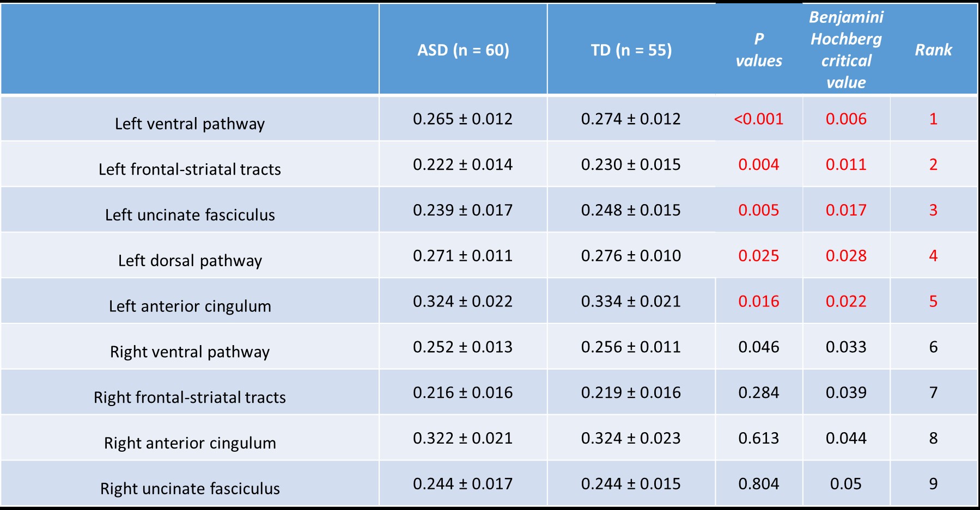Click the 0.05 critical value cell
Screen dimensions: 980x510
tap(845, 484)
